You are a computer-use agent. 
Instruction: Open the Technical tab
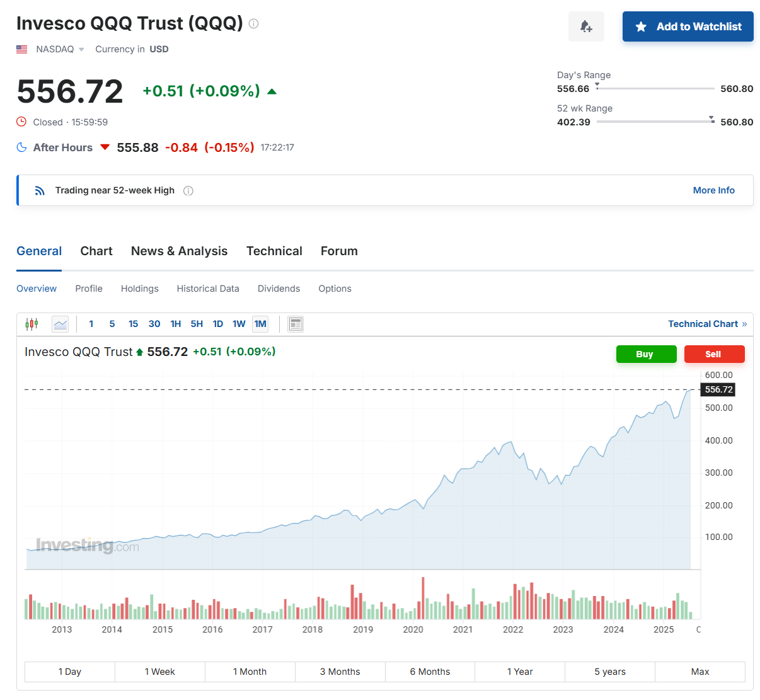(274, 251)
